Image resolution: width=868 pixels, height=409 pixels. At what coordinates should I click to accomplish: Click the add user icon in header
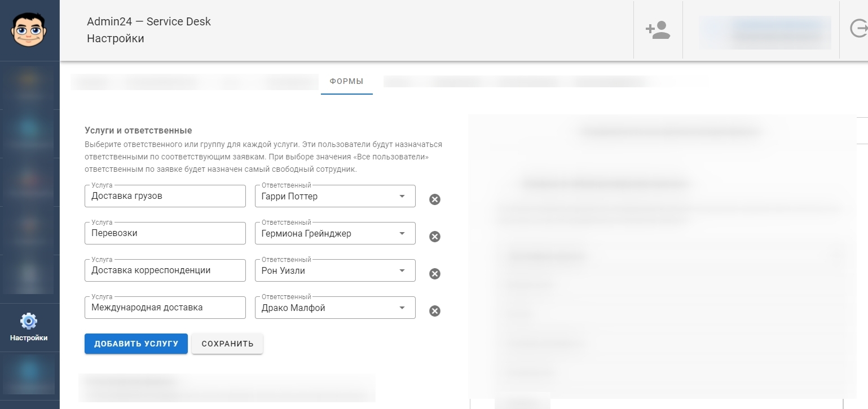658,30
